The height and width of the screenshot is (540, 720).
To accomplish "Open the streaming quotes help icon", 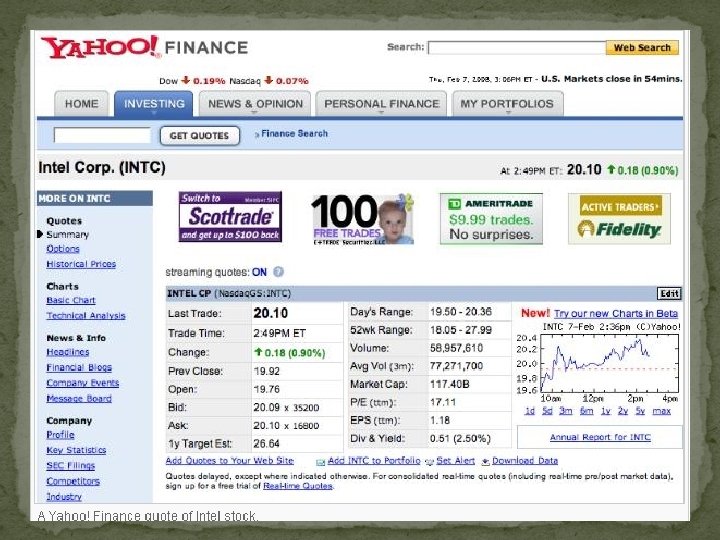I will pyautogui.click(x=278, y=272).
